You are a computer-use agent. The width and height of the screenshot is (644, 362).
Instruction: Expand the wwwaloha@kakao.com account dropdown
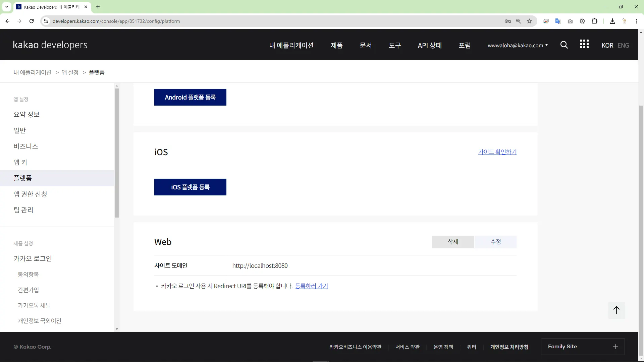517,45
